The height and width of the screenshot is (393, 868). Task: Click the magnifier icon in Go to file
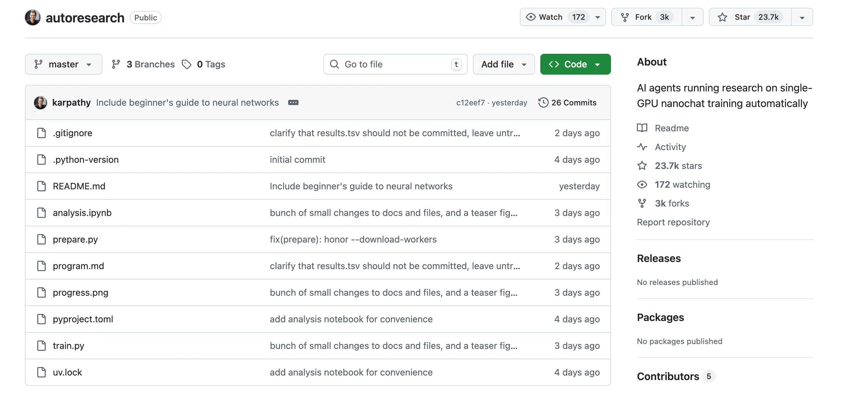coord(334,64)
